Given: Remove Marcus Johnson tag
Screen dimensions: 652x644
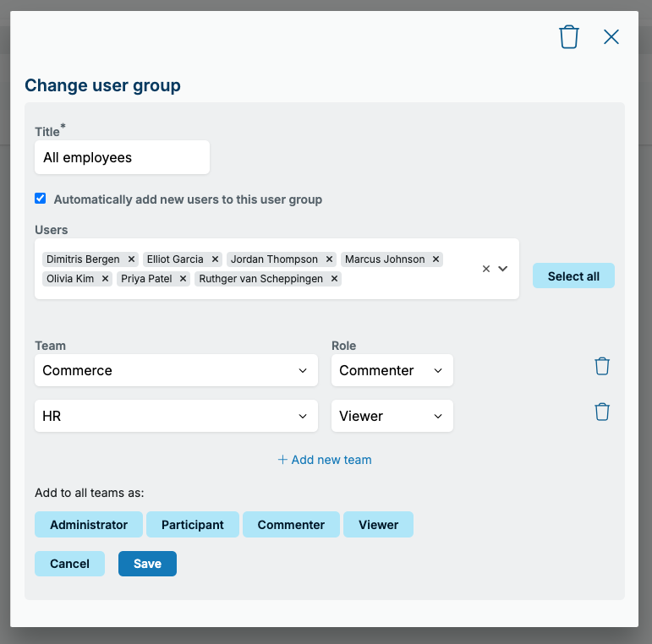Looking at the screenshot, I should [x=436, y=259].
